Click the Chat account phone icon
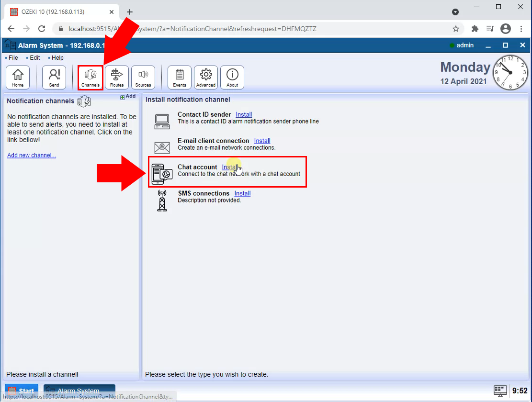 click(x=162, y=174)
